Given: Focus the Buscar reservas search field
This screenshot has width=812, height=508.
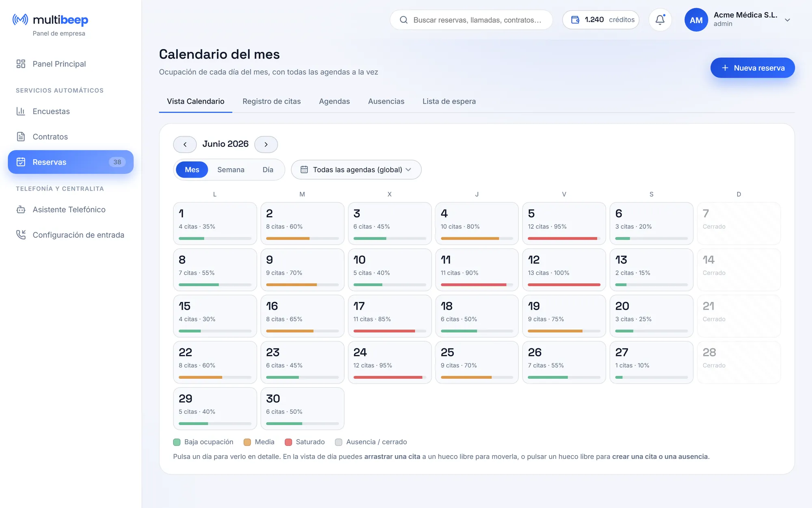Looking at the screenshot, I should [x=471, y=20].
